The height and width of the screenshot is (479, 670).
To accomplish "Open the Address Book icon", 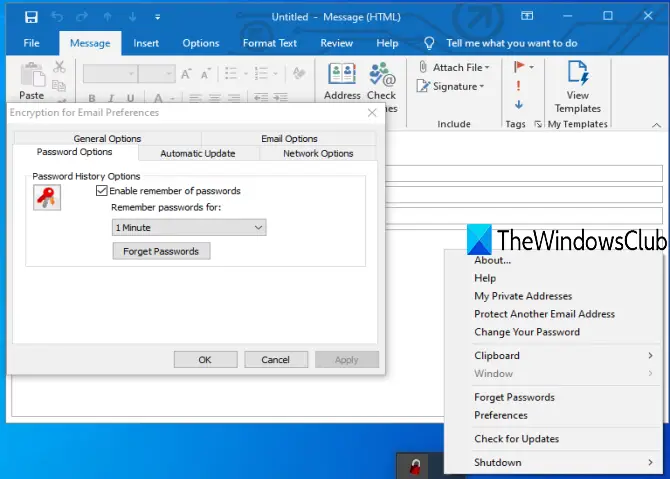I will (x=342, y=74).
